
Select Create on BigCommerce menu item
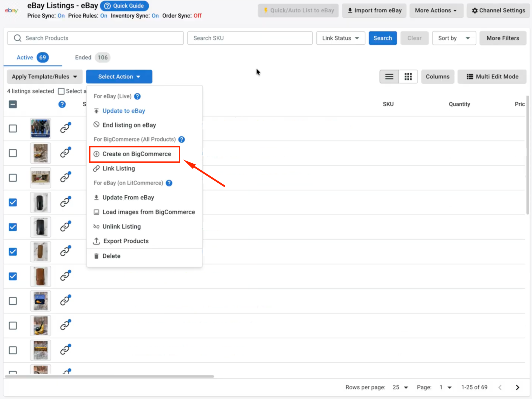pos(135,154)
